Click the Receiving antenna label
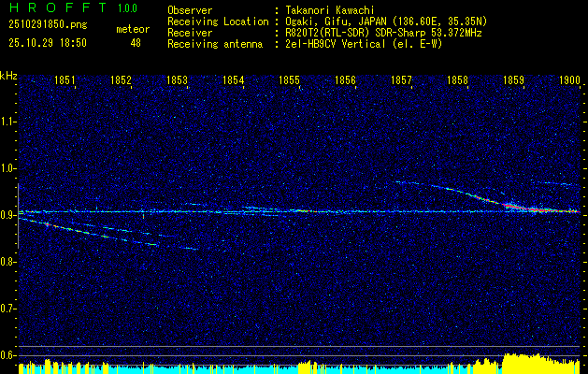This screenshot has height=374, width=588. 215,44
